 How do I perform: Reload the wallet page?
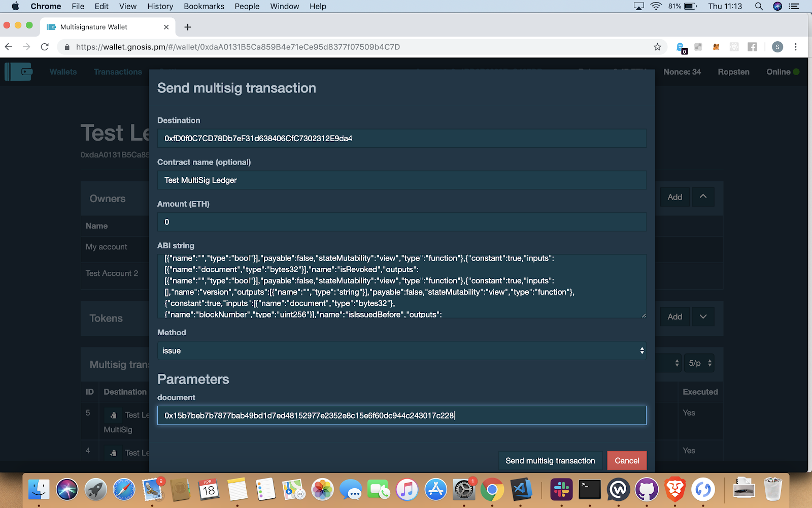coord(45,47)
